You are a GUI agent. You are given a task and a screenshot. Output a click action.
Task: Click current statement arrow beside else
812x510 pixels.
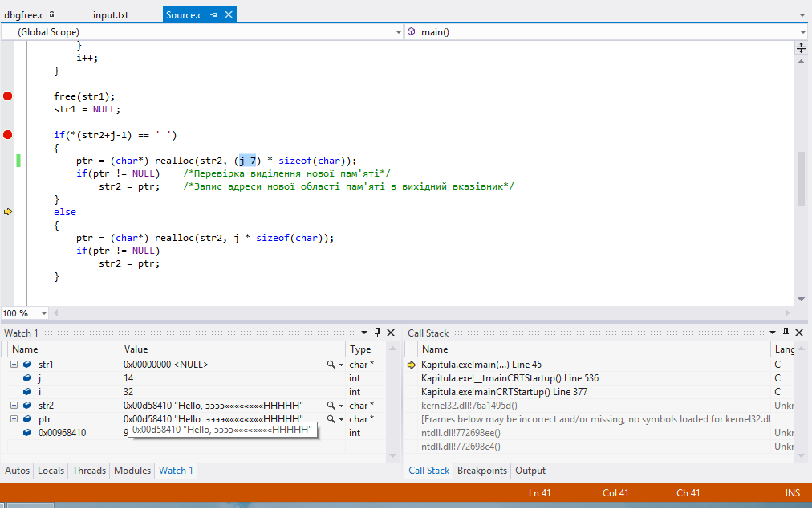pyautogui.click(x=8, y=211)
